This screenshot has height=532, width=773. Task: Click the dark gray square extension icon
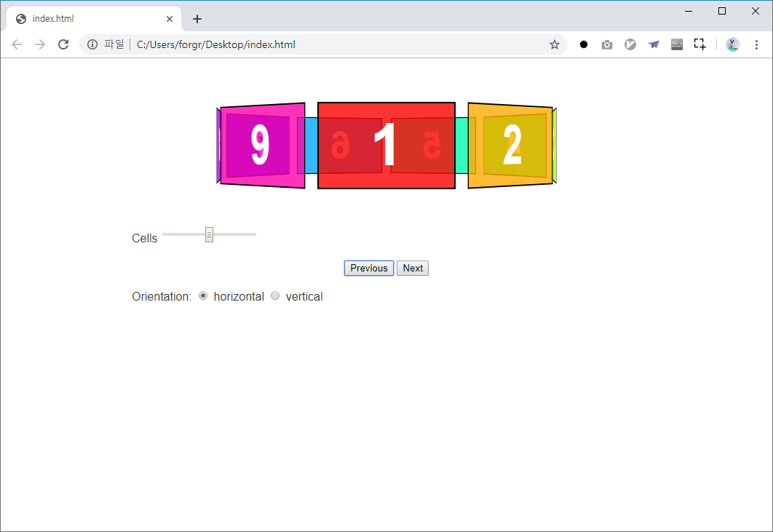point(677,44)
